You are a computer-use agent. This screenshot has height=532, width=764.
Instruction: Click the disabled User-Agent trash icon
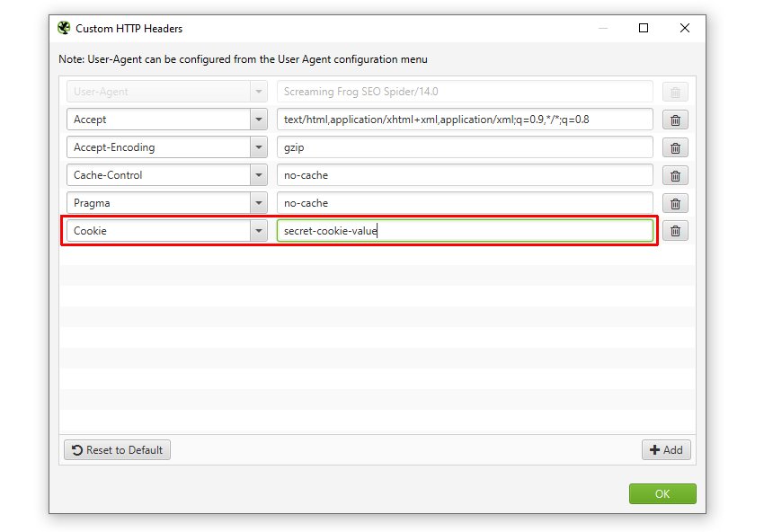point(675,92)
